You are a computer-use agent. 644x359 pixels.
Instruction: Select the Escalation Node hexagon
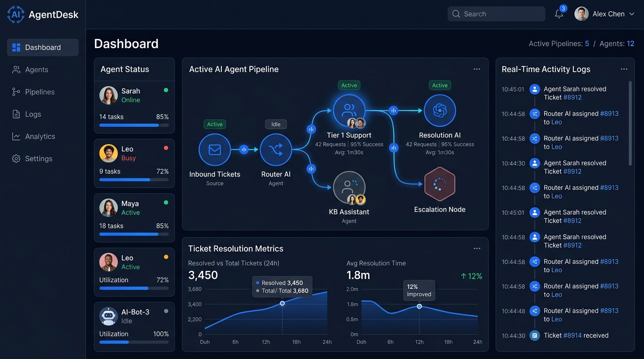[440, 184]
